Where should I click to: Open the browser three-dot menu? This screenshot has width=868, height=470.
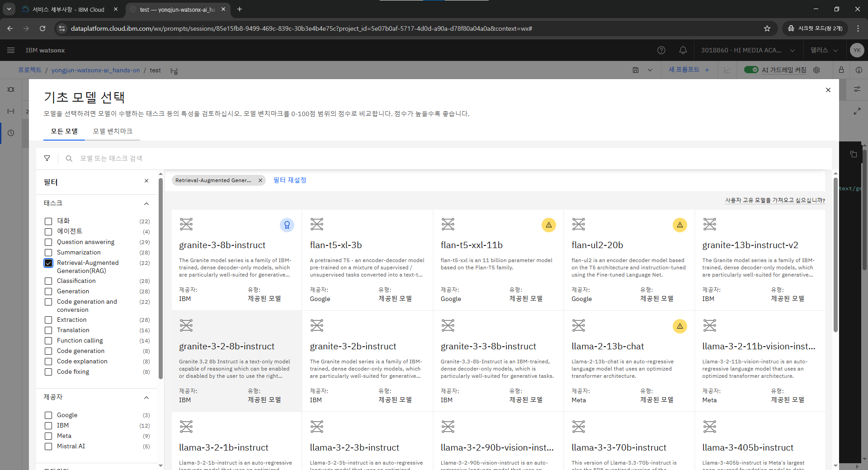coord(858,28)
